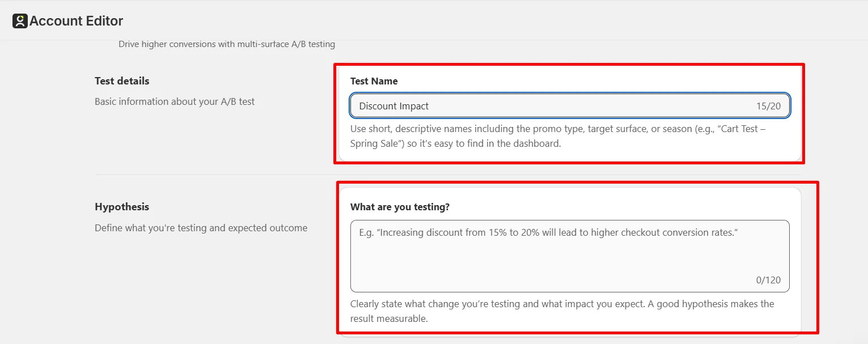The width and height of the screenshot is (868, 344).
Task: Focus the 'What are you testing?' text area
Action: click(x=570, y=256)
